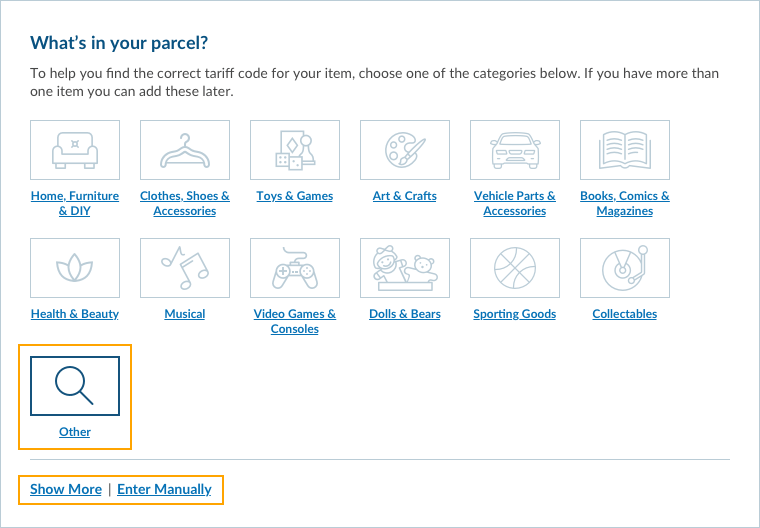Select the Dolls & Bears icon

click(x=405, y=268)
